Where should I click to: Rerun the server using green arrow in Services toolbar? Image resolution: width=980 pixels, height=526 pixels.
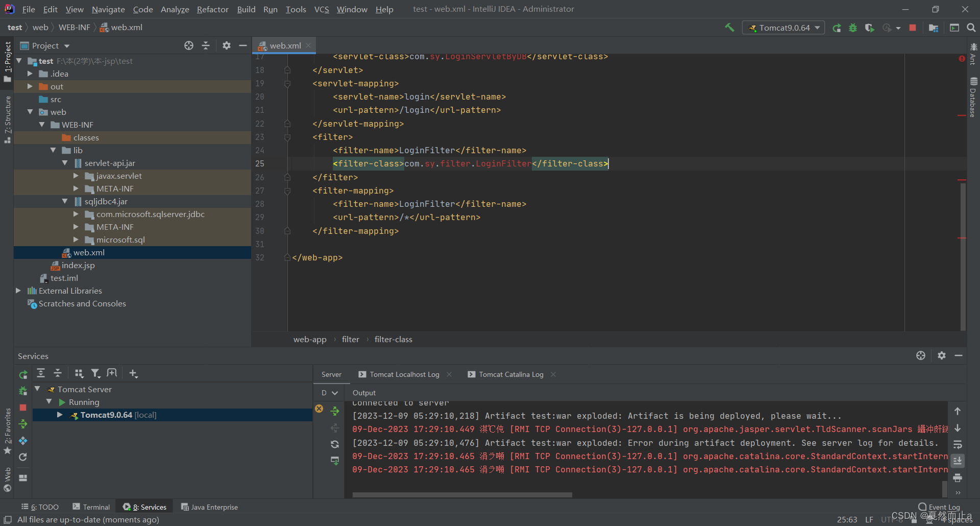coord(23,373)
